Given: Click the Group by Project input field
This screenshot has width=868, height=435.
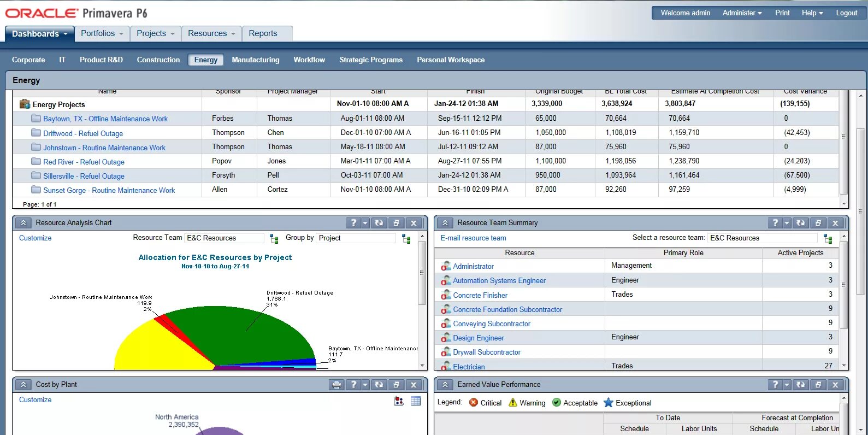Looking at the screenshot, I should [x=356, y=238].
